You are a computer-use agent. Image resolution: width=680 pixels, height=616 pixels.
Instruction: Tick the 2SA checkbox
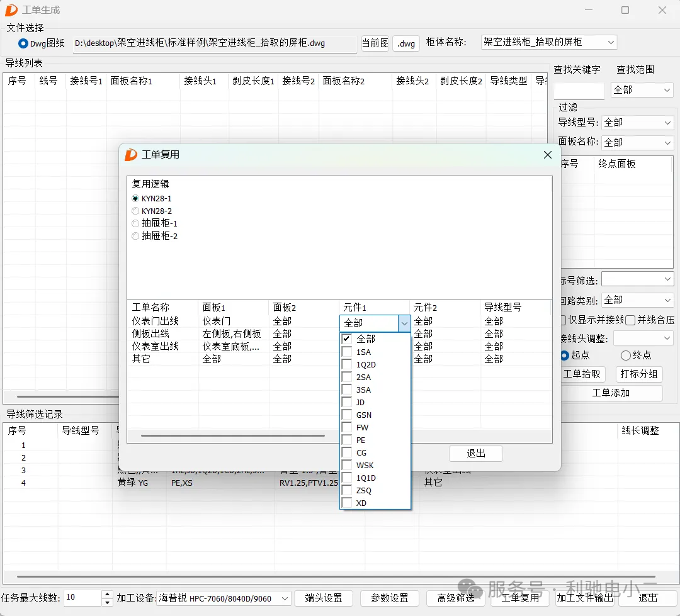[346, 377]
